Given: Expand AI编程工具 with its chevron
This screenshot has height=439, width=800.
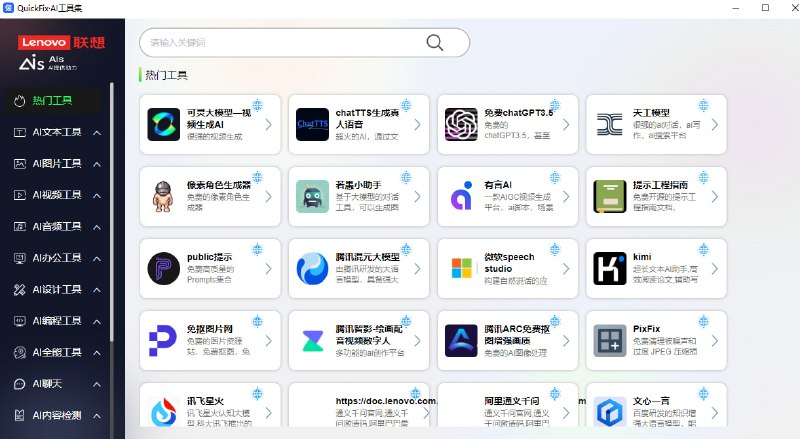Looking at the screenshot, I should 97,322.
